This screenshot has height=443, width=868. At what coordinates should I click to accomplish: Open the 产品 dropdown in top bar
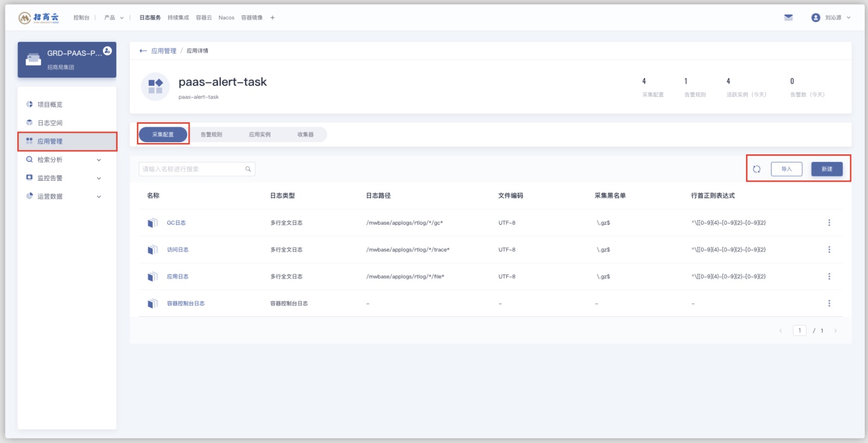click(114, 18)
